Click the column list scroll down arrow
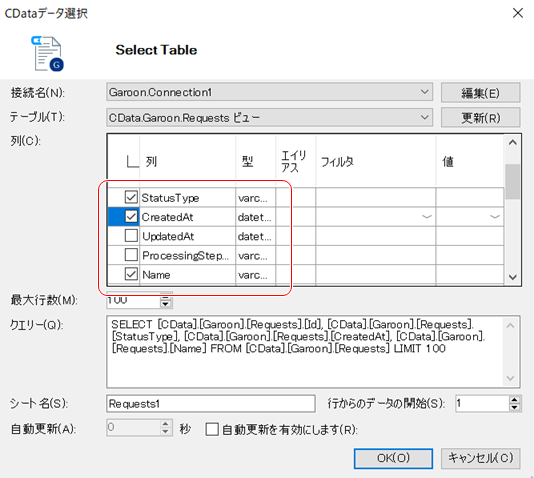The image size is (534, 478). coord(513,277)
